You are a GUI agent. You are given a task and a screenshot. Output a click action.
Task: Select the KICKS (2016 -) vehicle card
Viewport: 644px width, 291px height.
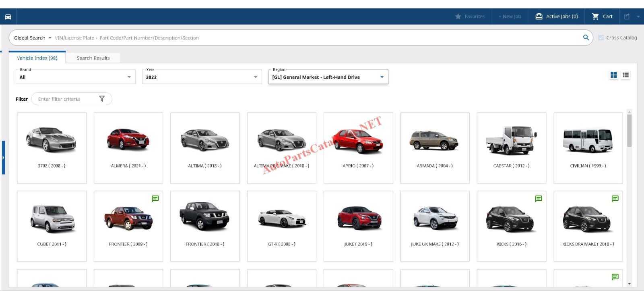[512, 226]
